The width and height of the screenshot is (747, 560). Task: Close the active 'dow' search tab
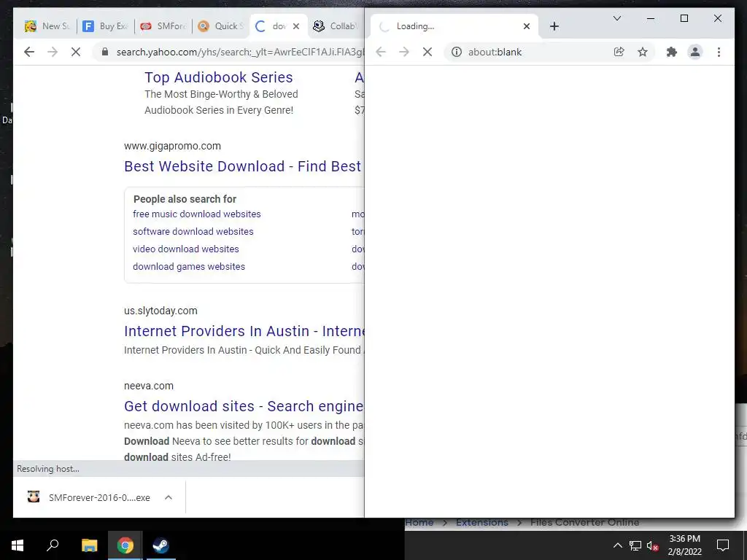[x=296, y=26]
